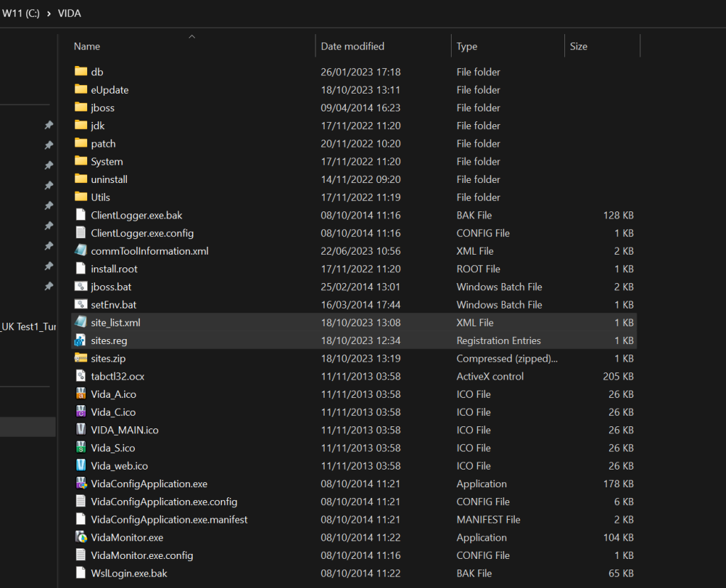Click the ActiveX control type cell
Screen dimensions: 726x588
pyautogui.click(x=490, y=376)
